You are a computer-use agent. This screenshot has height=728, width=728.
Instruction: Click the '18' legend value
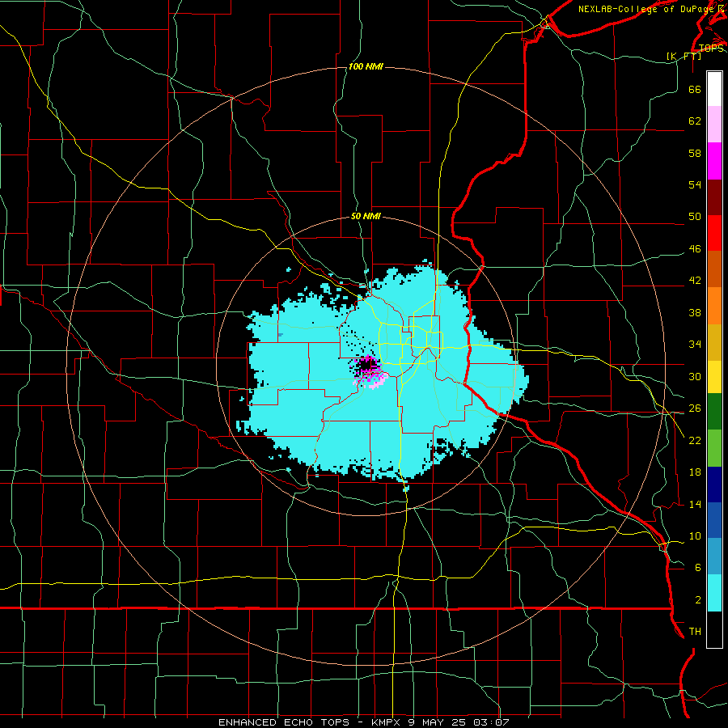pos(695,472)
